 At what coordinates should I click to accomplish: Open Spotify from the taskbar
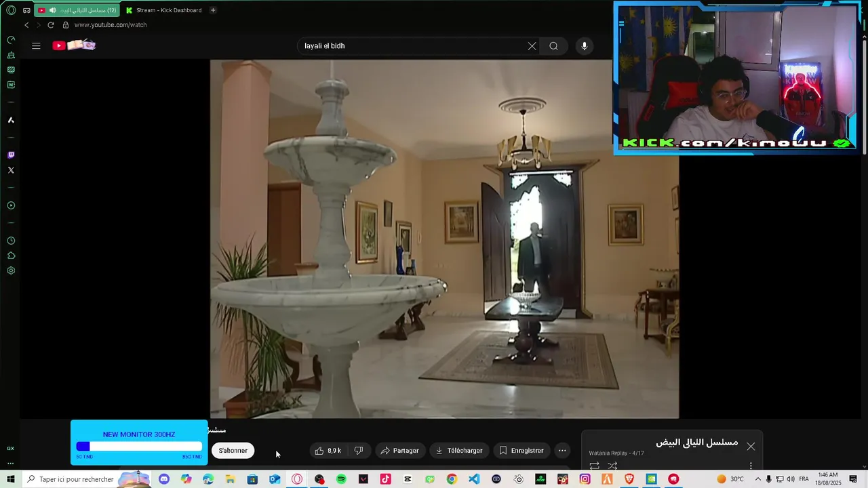(341, 479)
